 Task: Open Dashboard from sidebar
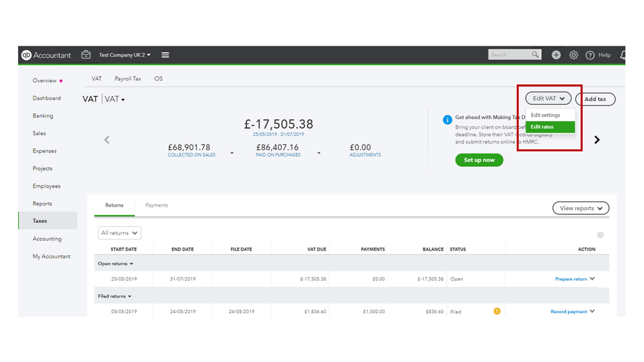click(x=47, y=98)
